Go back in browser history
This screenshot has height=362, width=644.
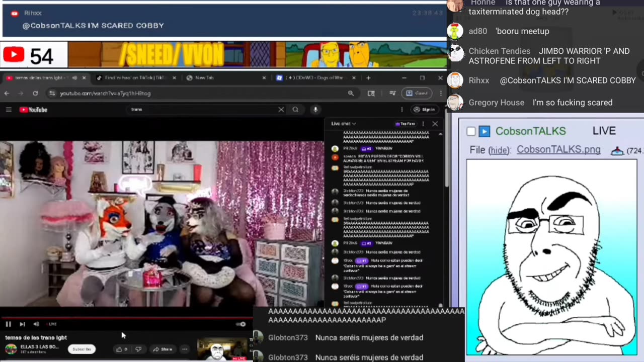pos(7,94)
